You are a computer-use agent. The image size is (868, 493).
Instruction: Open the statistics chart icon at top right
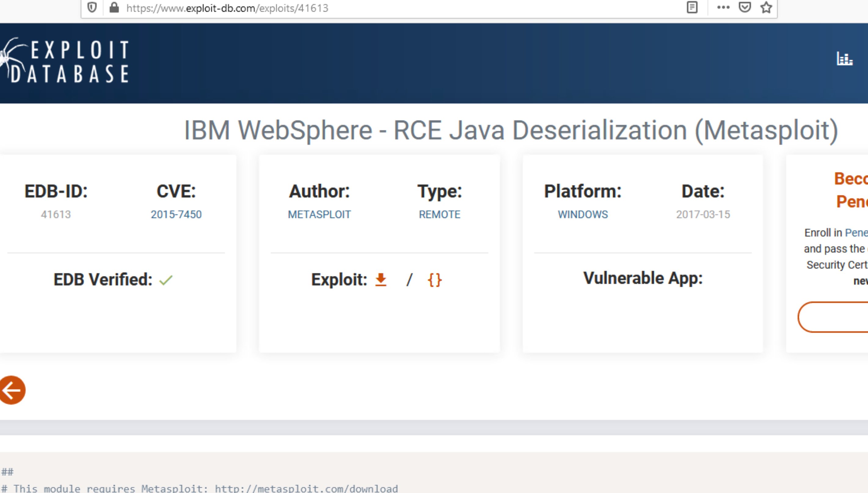[x=844, y=58]
